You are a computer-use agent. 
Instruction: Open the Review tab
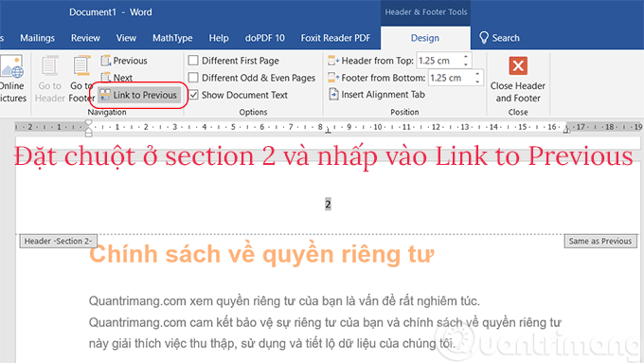(x=85, y=38)
